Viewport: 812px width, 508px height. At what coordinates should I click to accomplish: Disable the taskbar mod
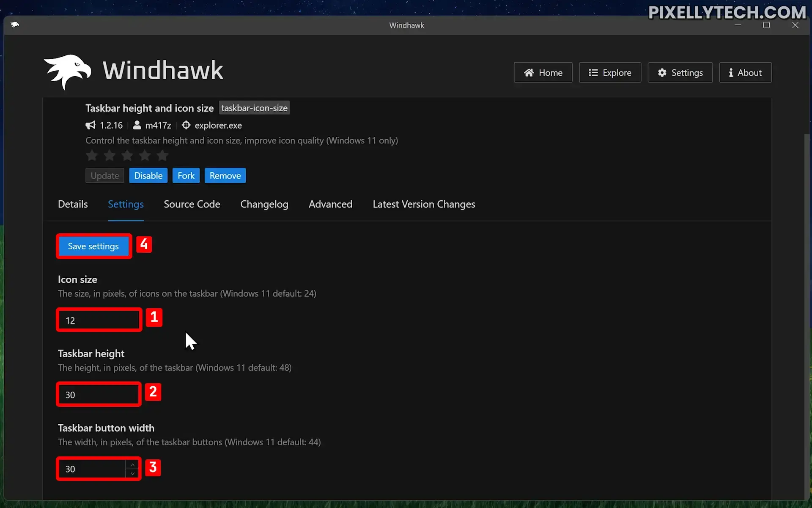pyautogui.click(x=148, y=176)
